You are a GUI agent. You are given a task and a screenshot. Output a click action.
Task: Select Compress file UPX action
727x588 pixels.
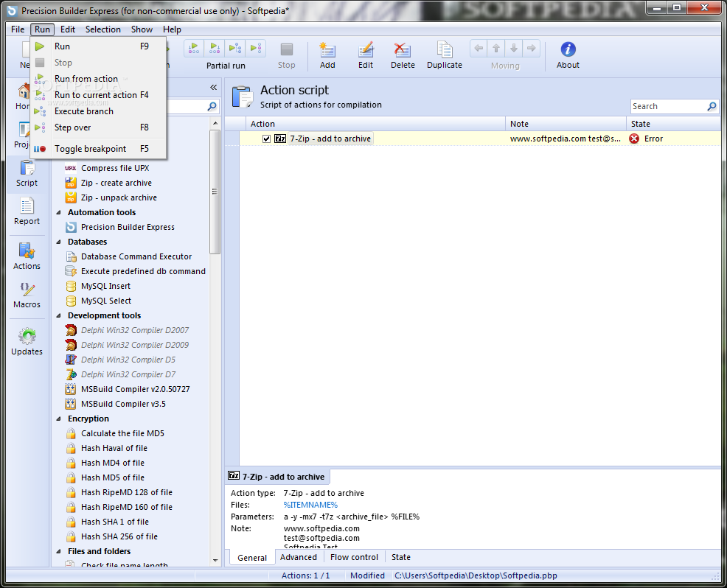tap(115, 168)
